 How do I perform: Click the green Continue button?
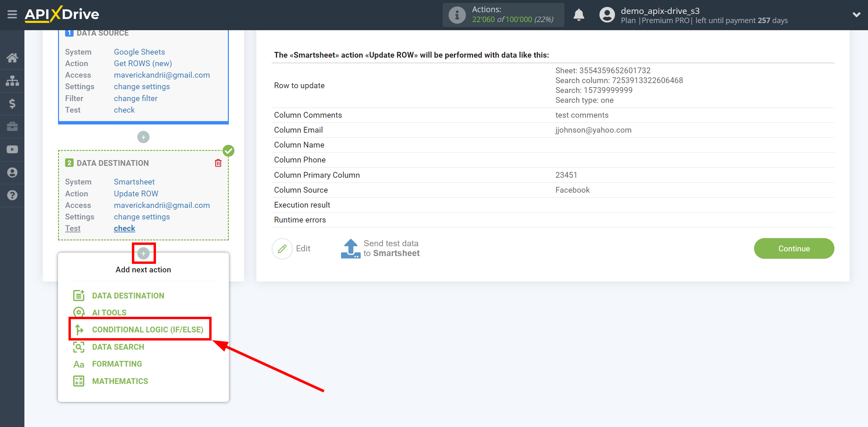pos(794,249)
